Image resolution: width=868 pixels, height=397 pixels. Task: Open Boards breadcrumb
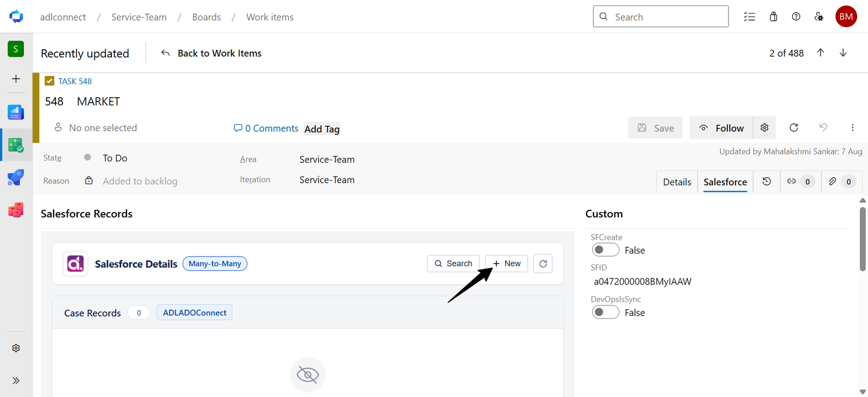pyautogui.click(x=207, y=17)
